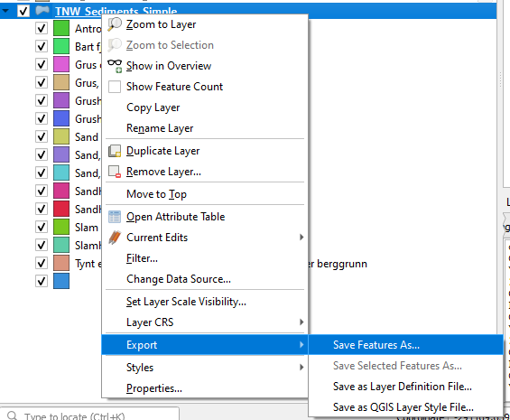Click the Show in Overview glasses icon
Screen dimensions: 510x420
coord(115,66)
